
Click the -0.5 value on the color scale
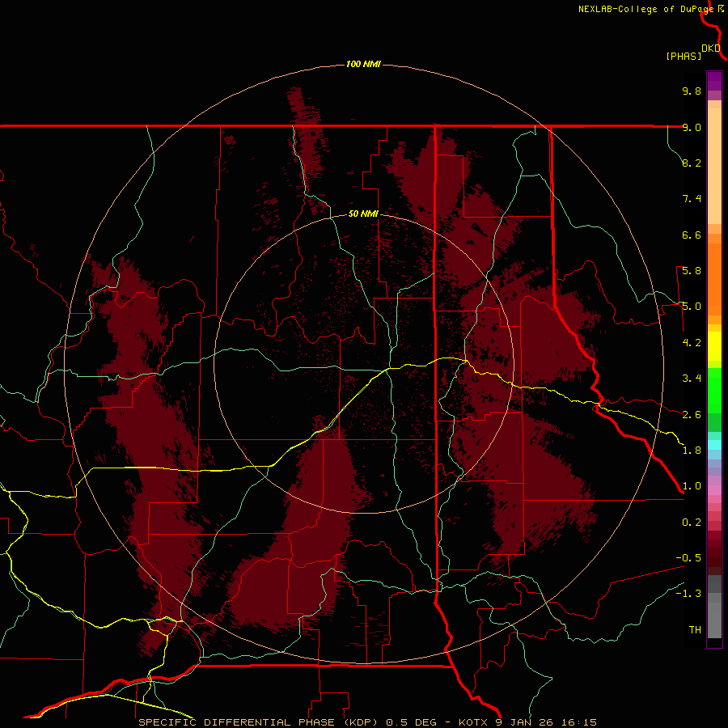tap(688, 558)
